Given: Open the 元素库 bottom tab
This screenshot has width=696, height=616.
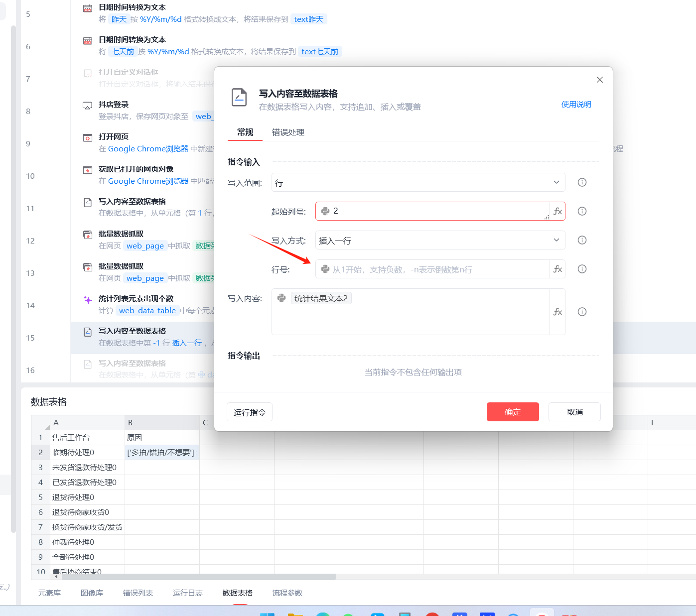Looking at the screenshot, I should click(x=49, y=593).
